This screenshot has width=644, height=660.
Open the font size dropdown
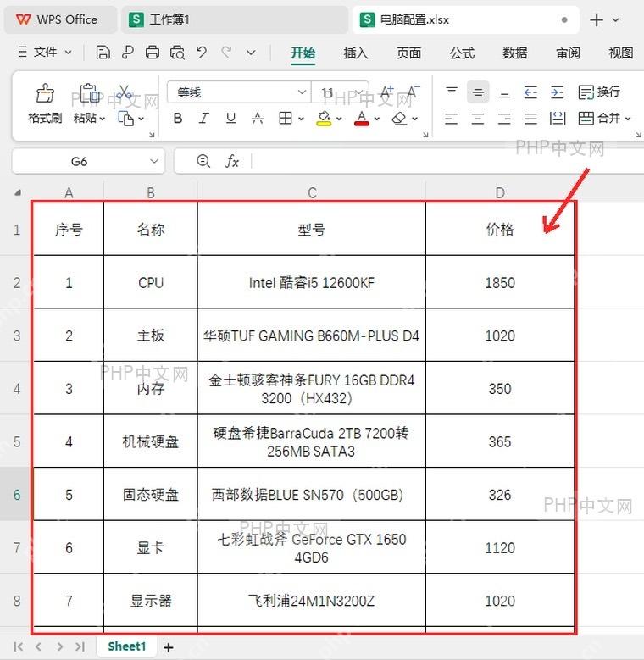click(358, 92)
